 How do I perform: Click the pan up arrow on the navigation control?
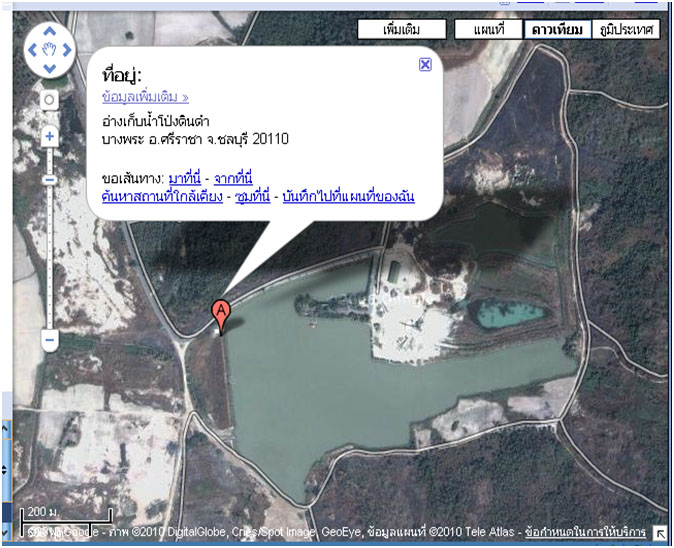click(50, 31)
